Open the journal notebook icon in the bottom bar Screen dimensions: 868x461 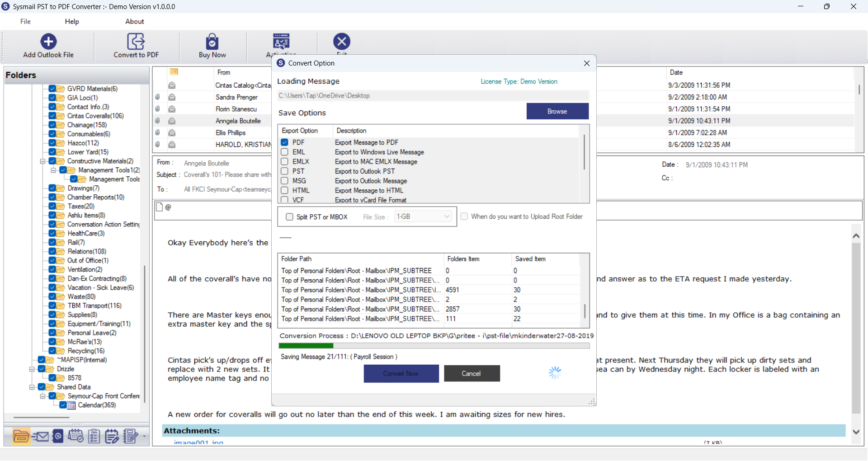point(131,436)
